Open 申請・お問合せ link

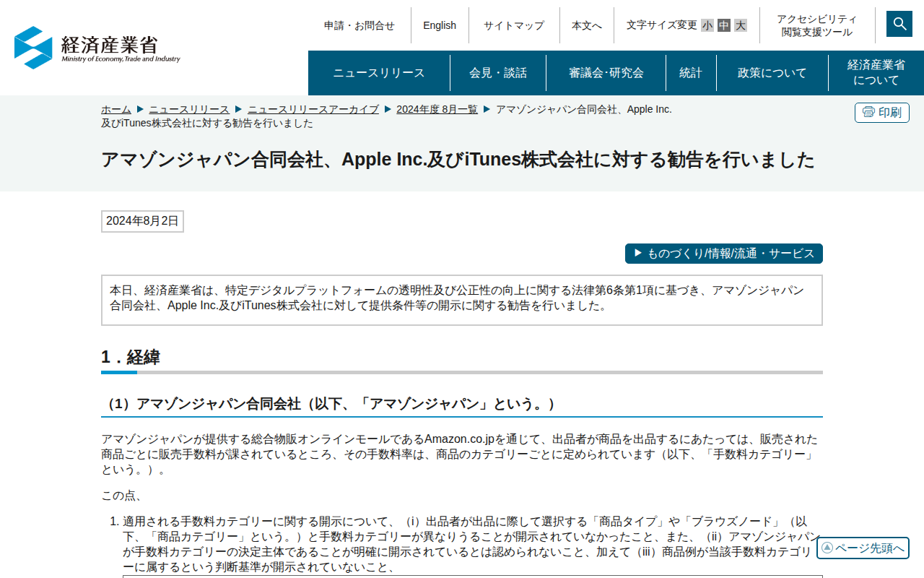[x=359, y=25]
